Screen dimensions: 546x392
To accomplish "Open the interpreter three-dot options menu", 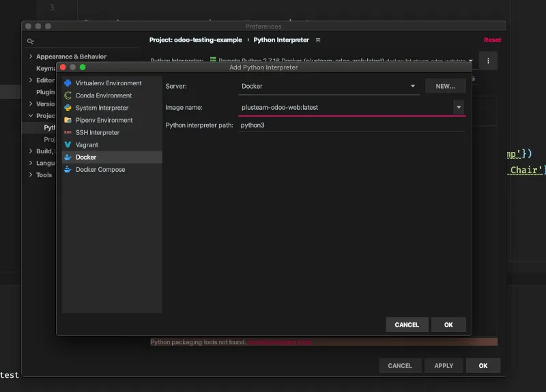I will [488, 61].
